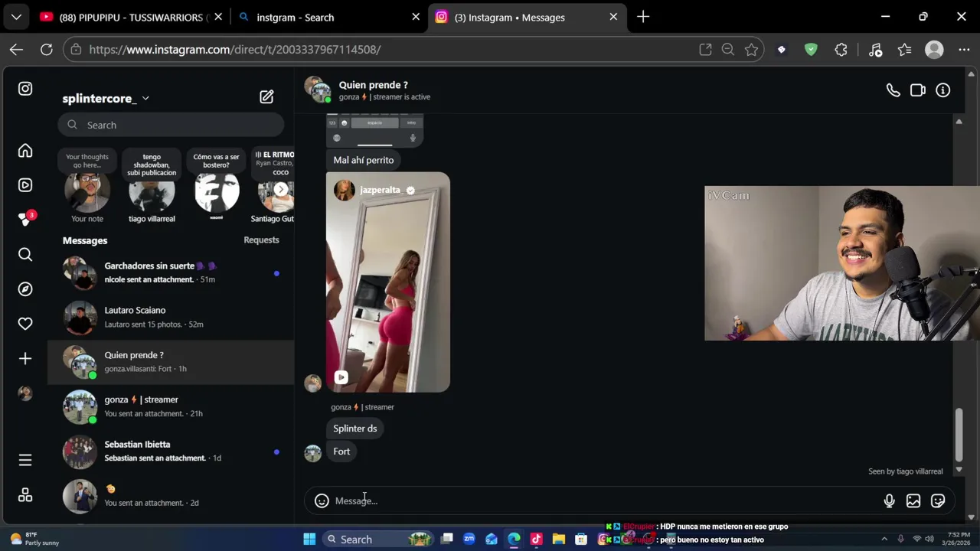Image resolution: width=980 pixels, height=551 pixels.
Task: Open Garchadores sin suerte conversation
Action: tap(171, 272)
